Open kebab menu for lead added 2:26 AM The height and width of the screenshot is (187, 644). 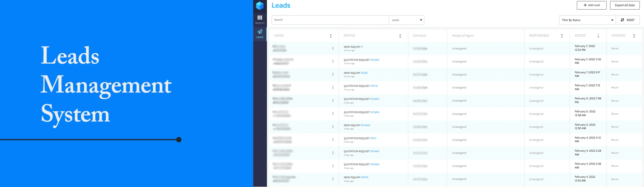[333, 166]
